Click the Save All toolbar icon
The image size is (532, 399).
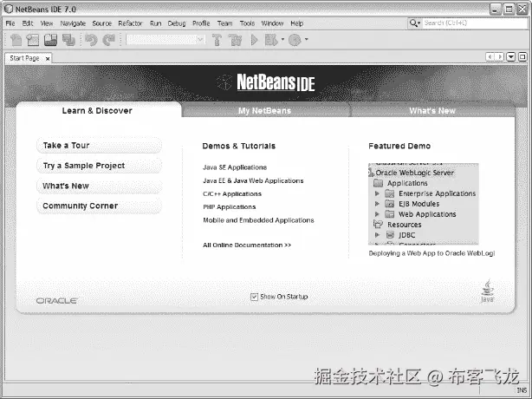point(68,40)
